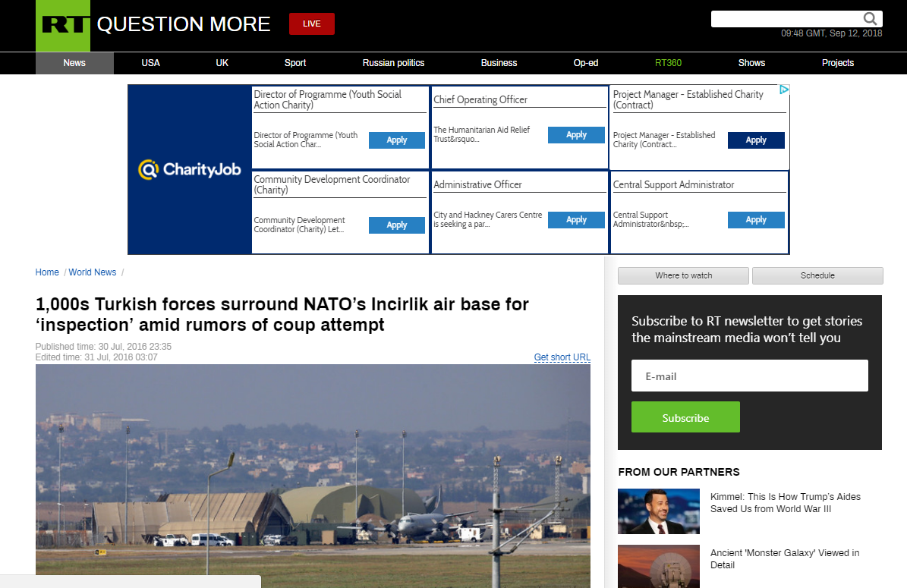Image resolution: width=907 pixels, height=588 pixels.
Task: Open the USA section in navigation
Action: coord(151,63)
